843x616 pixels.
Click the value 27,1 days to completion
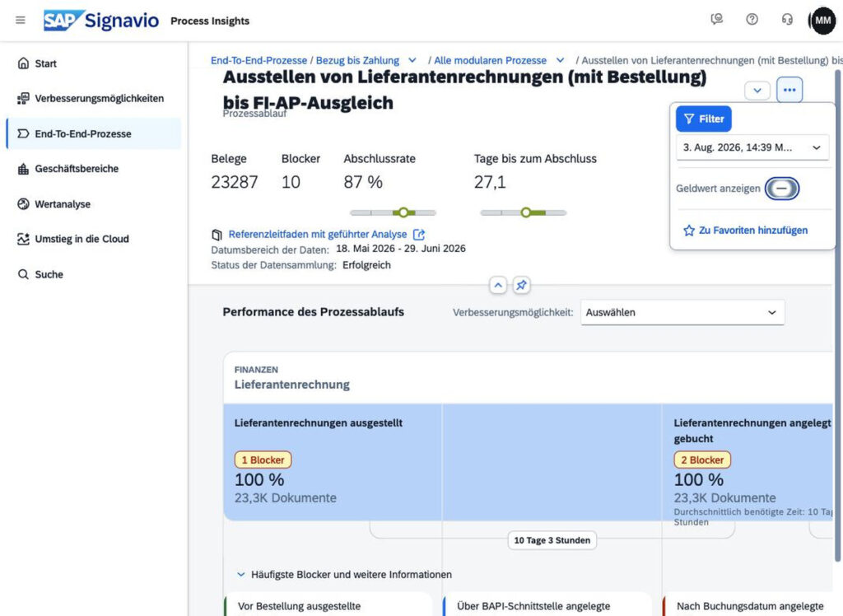pyautogui.click(x=490, y=182)
